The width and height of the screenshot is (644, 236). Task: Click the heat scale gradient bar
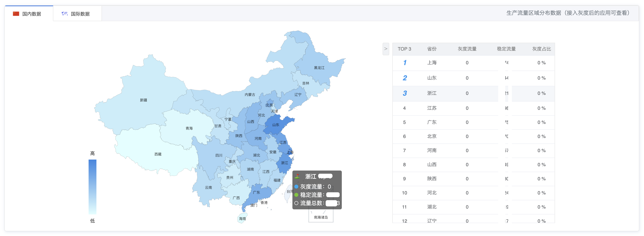coord(93,187)
